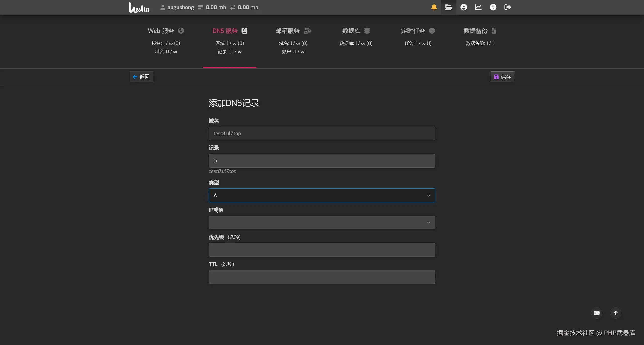Open the user account profile icon
The height and width of the screenshot is (345, 644).
tap(464, 7)
